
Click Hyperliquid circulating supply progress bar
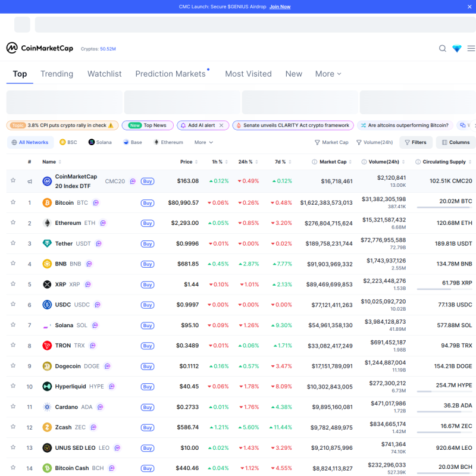coord(444,392)
